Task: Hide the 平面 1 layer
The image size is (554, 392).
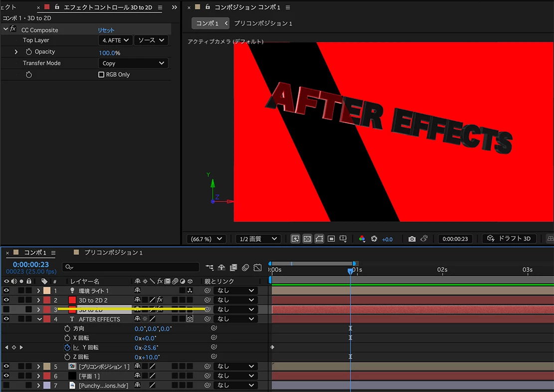Action: click(6, 376)
